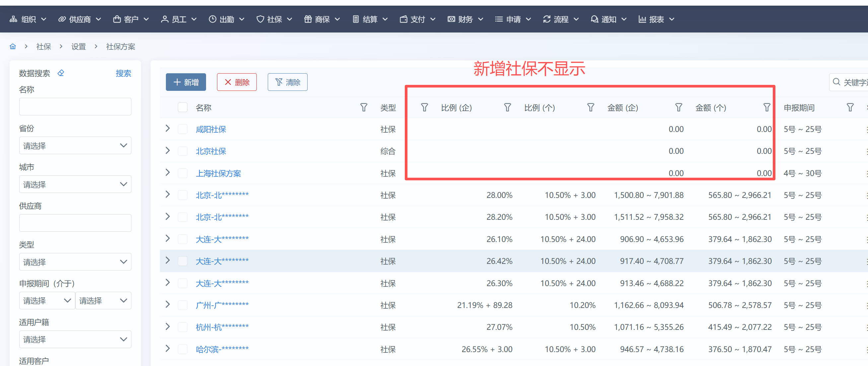Check the 上海社保方案 row checkbox
This screenshot has width=868, height=366.
point(182,173)
